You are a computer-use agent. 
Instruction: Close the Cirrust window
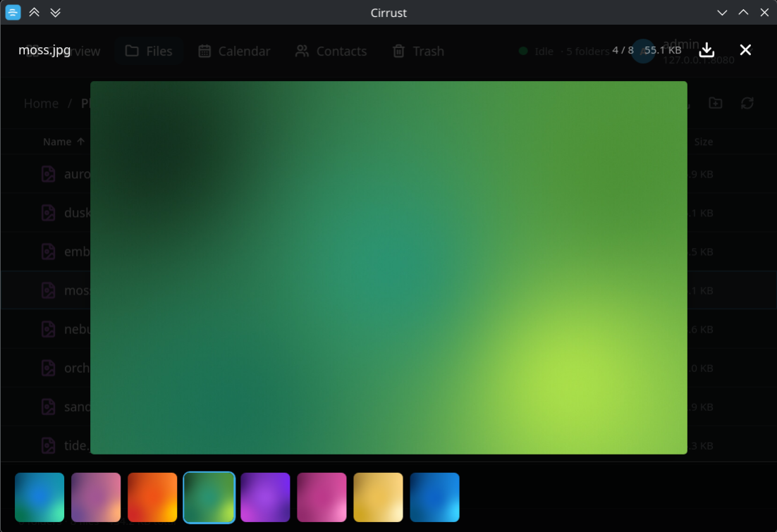[x=764, y=13]
